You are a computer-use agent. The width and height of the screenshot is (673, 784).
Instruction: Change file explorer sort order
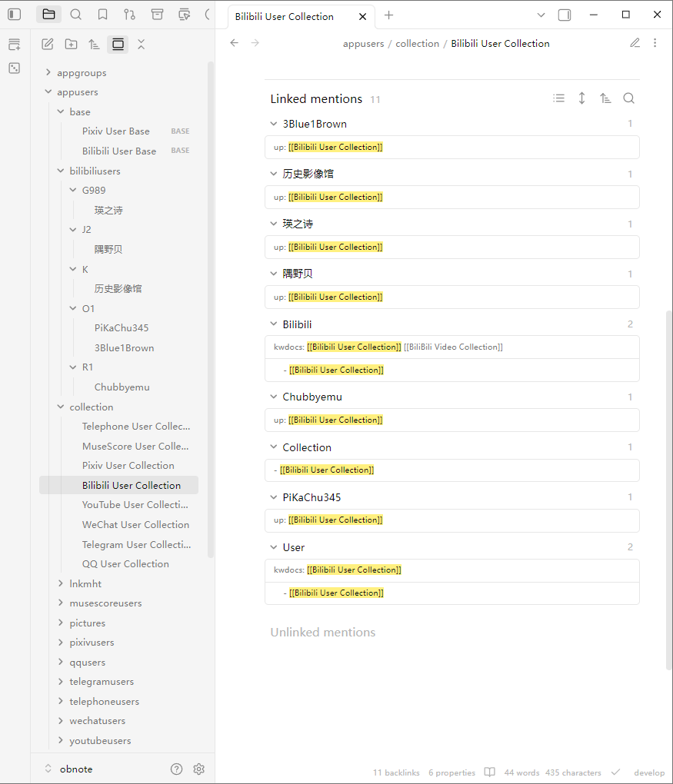(x=94, y=45)
